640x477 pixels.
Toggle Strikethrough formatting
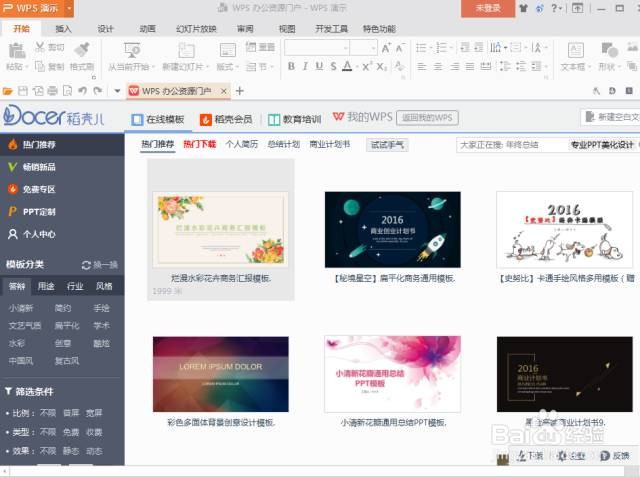point(333,66)
